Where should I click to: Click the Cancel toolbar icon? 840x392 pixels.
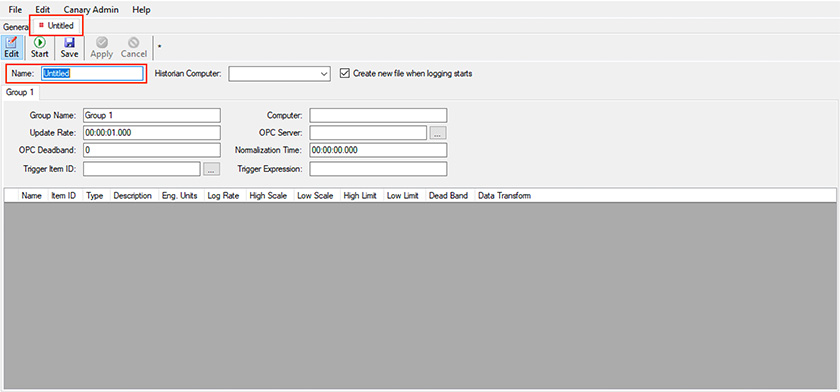(133, 48)
